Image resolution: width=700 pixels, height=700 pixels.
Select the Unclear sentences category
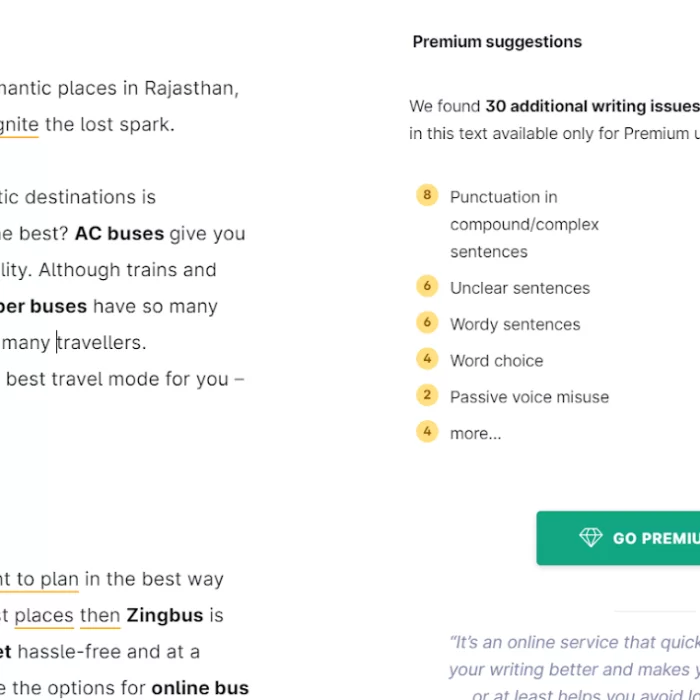tap(519, 288)
